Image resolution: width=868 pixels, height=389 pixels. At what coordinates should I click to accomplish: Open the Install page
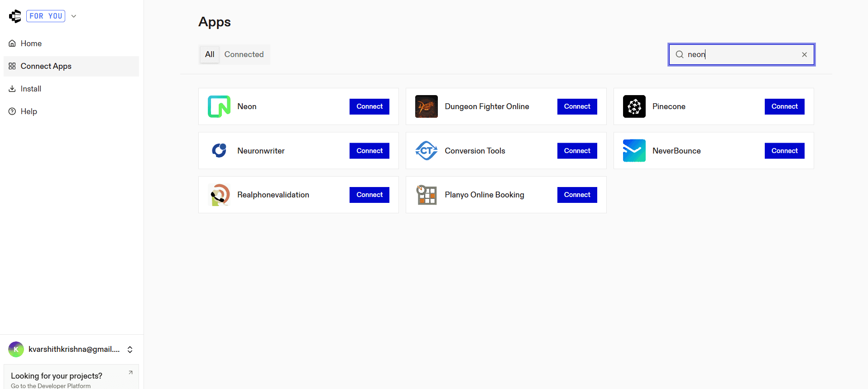point(71,89)
